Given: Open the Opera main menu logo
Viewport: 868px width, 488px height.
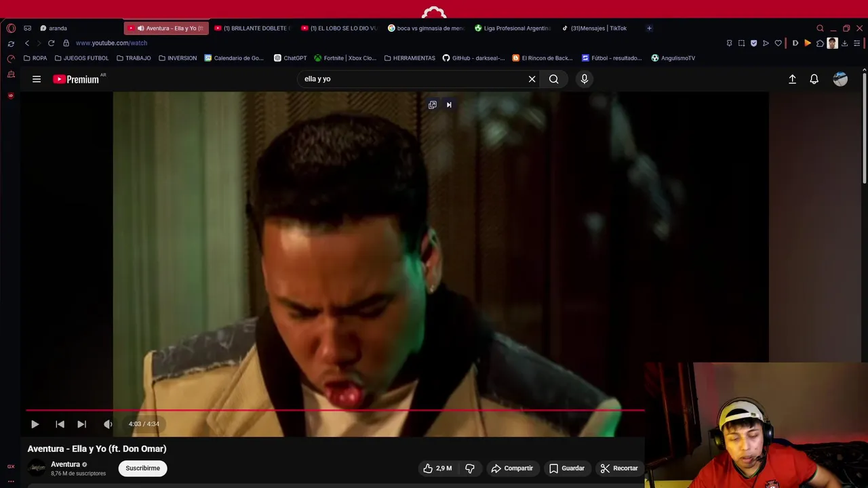Looking at the screenshot, I should click(x=11, y=28).
